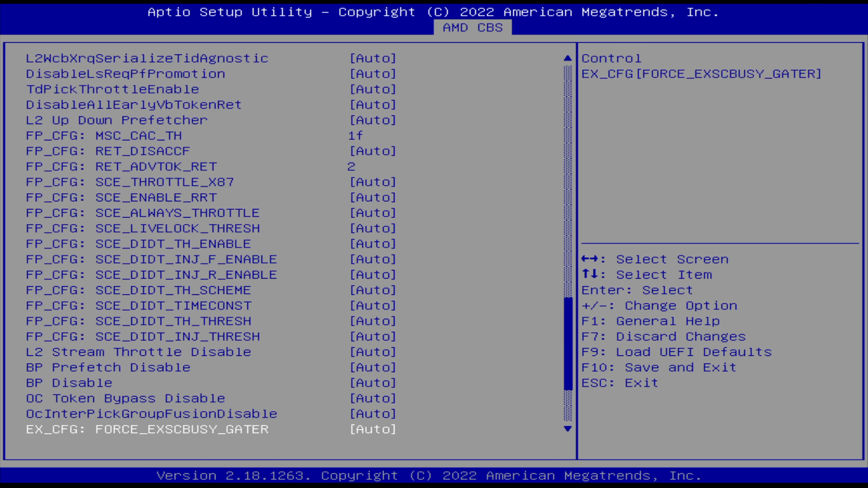Select the FP_CFG: SCE_DIDT_TH_THRESH label
Viewport: 868px width, 488px height.
[139, 321]
